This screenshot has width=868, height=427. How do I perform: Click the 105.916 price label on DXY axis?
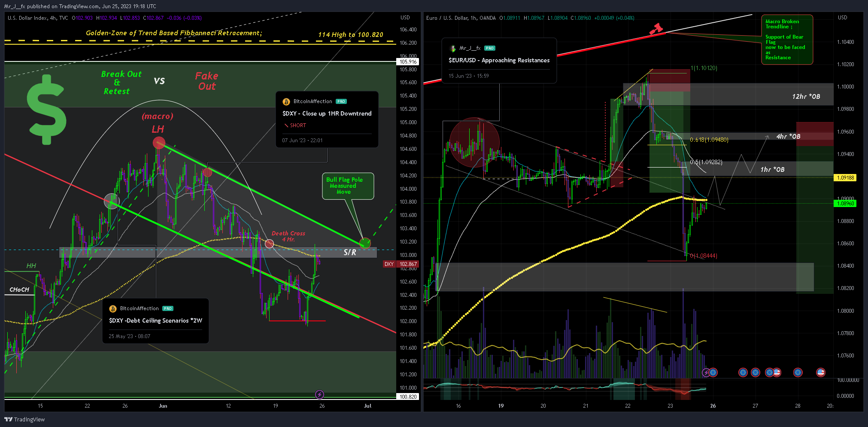[408, 62]
